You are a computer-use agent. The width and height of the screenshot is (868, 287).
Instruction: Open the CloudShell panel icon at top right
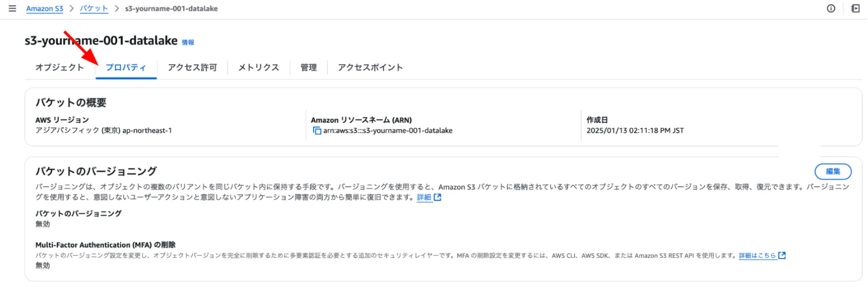click(x=855, y=8)
